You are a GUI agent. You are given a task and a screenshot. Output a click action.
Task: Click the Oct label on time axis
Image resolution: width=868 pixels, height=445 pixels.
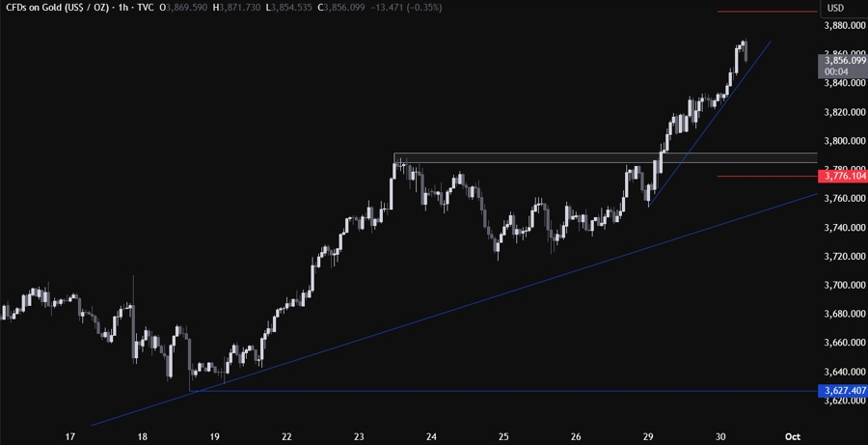(x=793, y=435)
